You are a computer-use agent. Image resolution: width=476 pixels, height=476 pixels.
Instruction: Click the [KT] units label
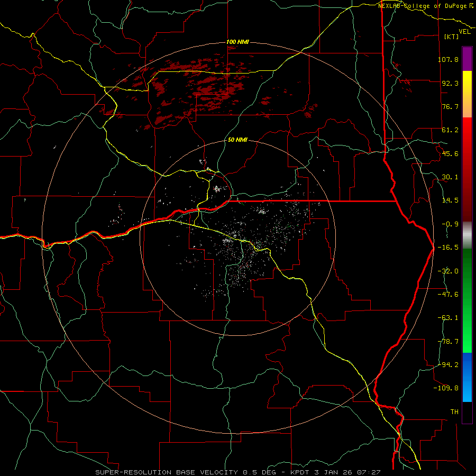click(452, 36)
